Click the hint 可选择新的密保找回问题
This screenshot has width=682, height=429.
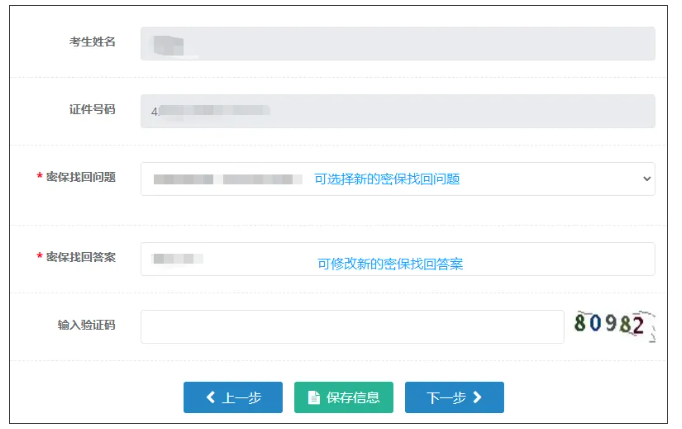click(387, 179)
